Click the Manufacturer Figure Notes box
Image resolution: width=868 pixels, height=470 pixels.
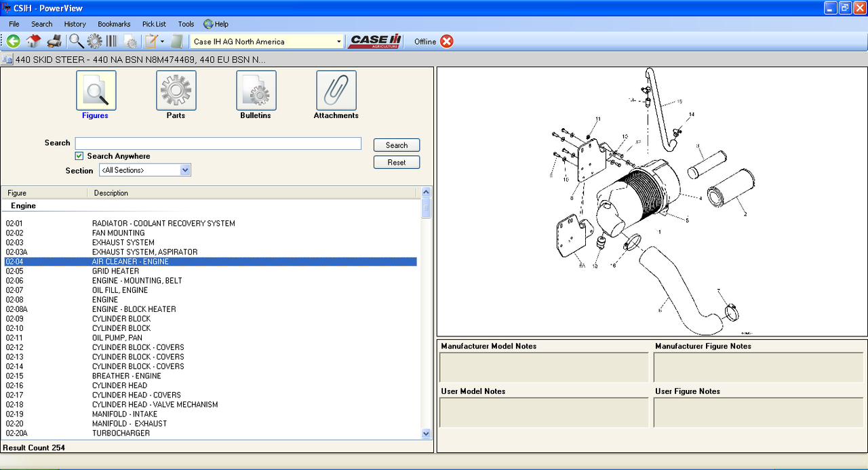coord(758,368)
